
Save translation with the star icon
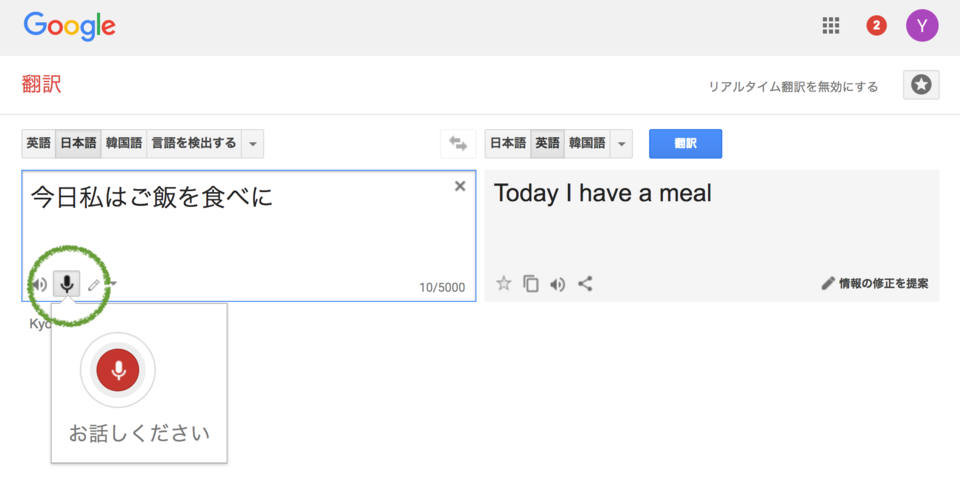pos(503,284)
